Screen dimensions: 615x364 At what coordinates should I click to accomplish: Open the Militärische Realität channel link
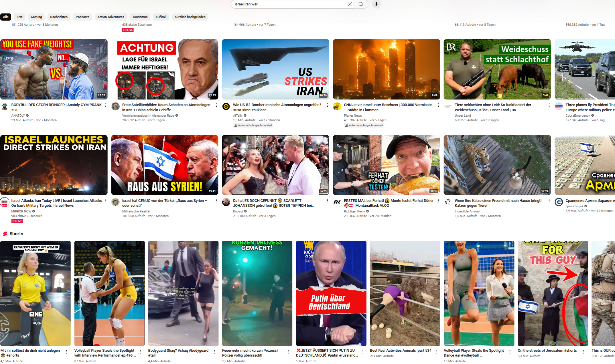136,211
